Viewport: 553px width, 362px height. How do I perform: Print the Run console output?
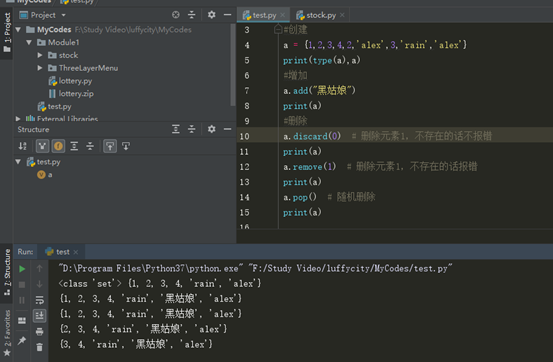pos(40,332)
